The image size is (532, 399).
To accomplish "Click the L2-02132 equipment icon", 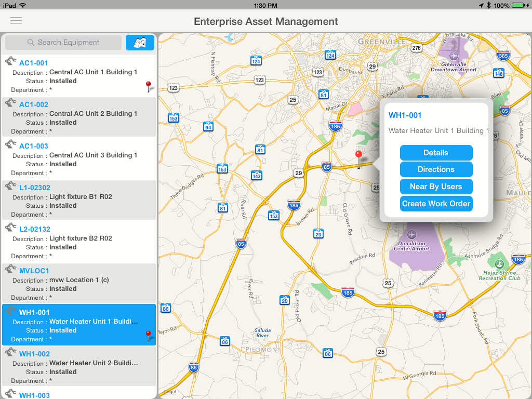I will 10,228.
